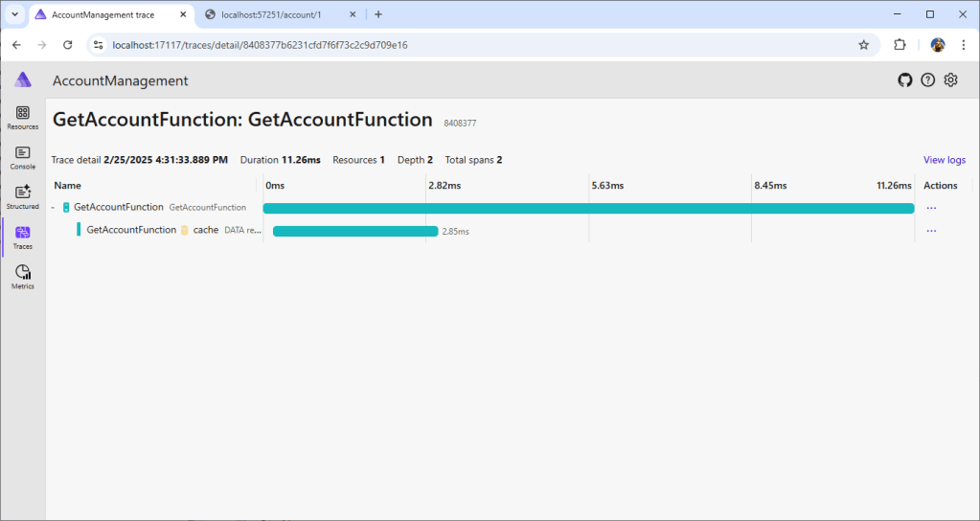Open the Resources page in sidebar
980x521 pixels.
click(x=23, y=117)
